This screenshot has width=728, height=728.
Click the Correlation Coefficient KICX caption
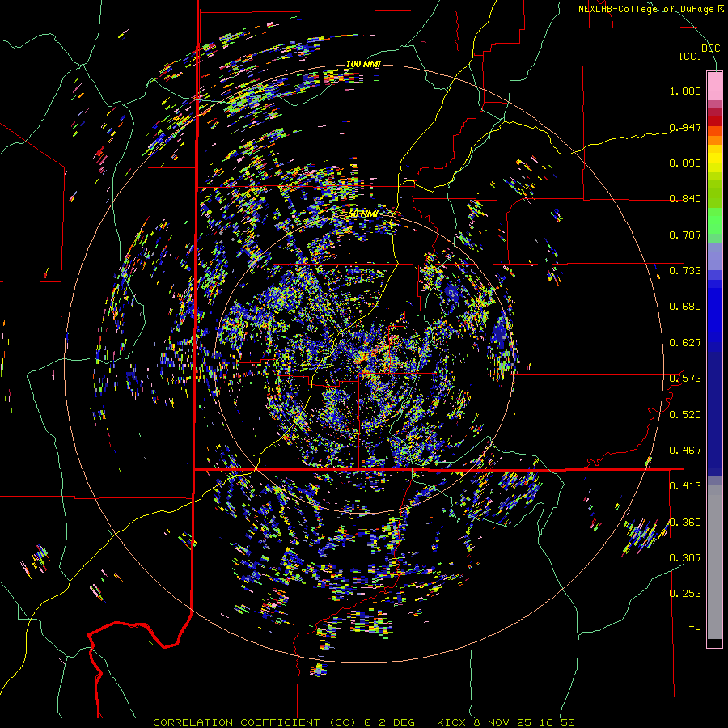[364, 722]
